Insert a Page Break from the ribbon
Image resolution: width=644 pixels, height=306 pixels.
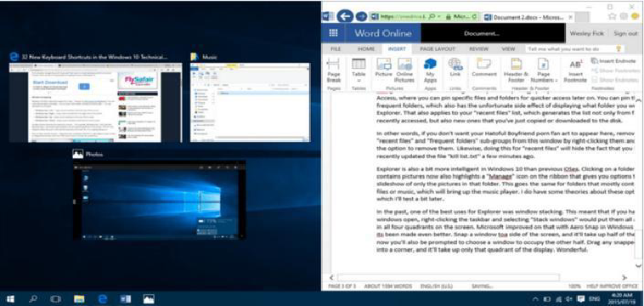(334, 71)
